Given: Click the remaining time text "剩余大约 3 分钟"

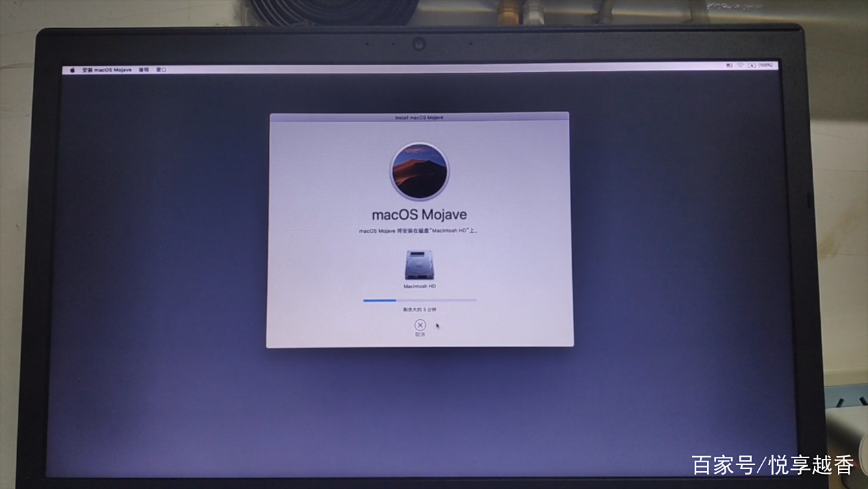Looking at the screenshot, I should click(x=420, y=310).
